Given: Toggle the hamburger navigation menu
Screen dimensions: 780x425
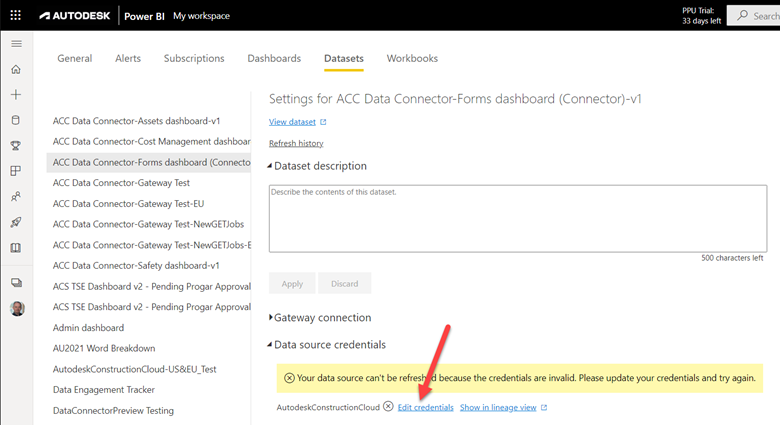Looking at the screenshot, I should point(16,44).
